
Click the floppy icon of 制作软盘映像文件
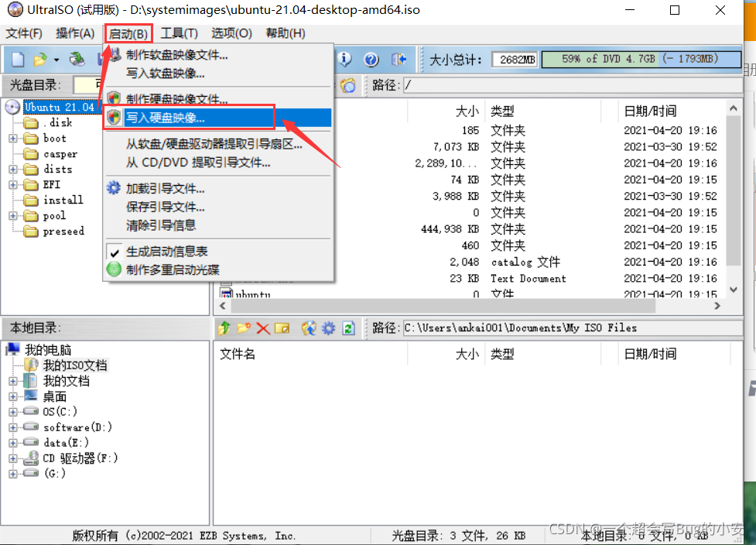[x=115, y=54]
